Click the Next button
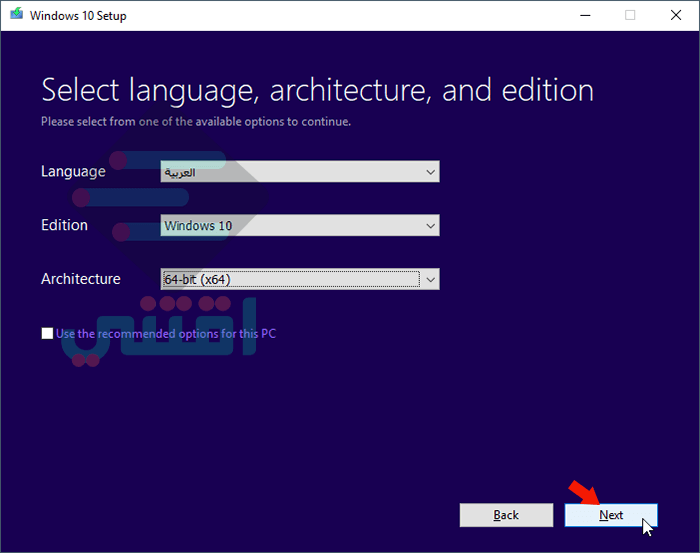This screenshot has height=553, width=700. click(611, 515)
